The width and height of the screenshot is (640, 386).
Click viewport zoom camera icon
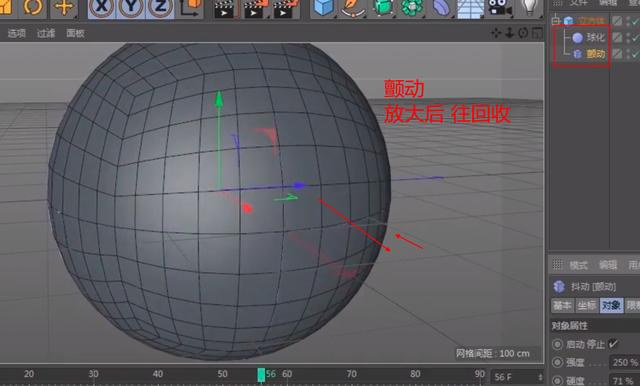pos(509,33)
